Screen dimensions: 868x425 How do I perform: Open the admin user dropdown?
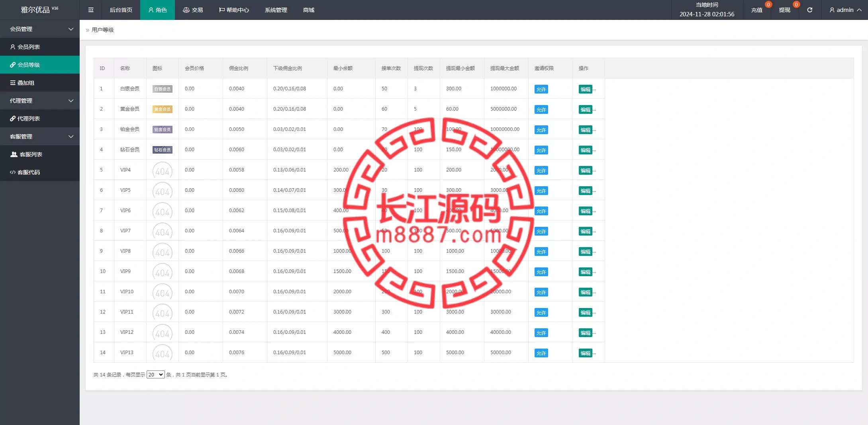click(845, 10)
